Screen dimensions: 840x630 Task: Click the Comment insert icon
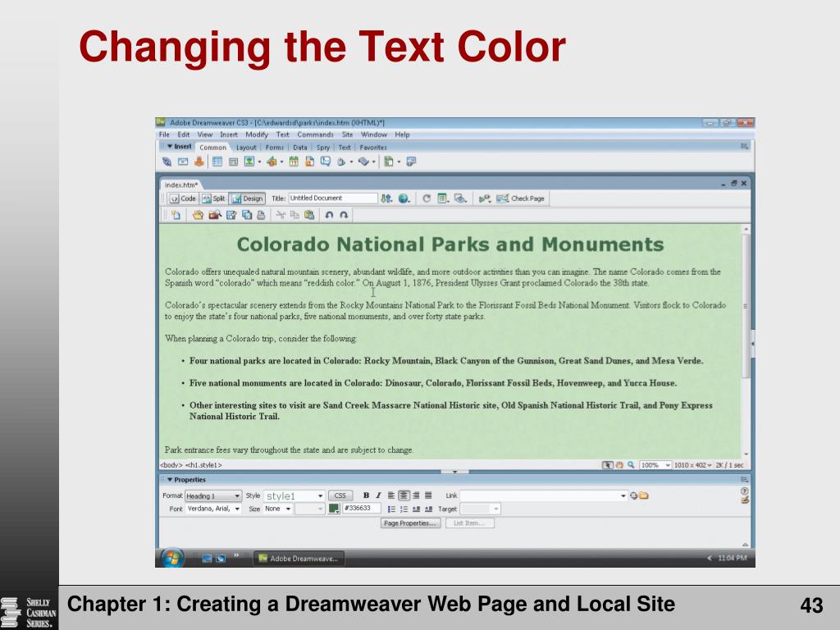(325, 162)
